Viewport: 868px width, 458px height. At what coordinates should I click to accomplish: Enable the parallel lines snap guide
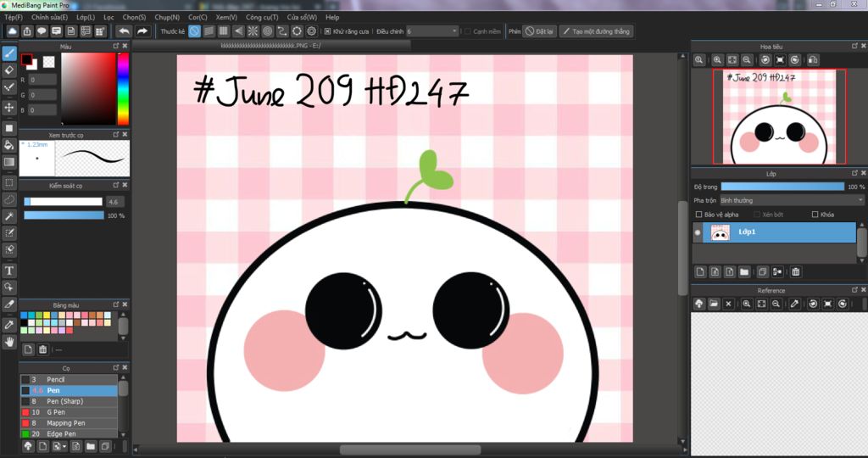click(209, 31)
